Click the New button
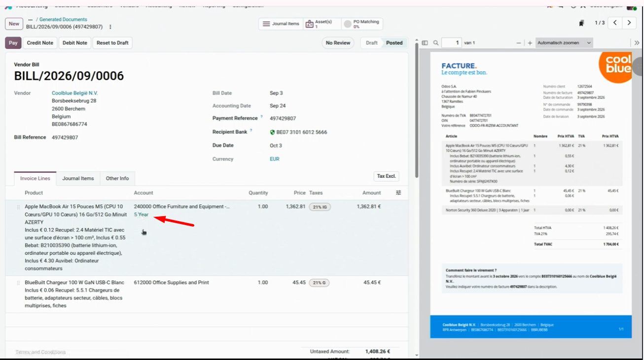Viewport: 644px width, 360px height. [14, 24]
